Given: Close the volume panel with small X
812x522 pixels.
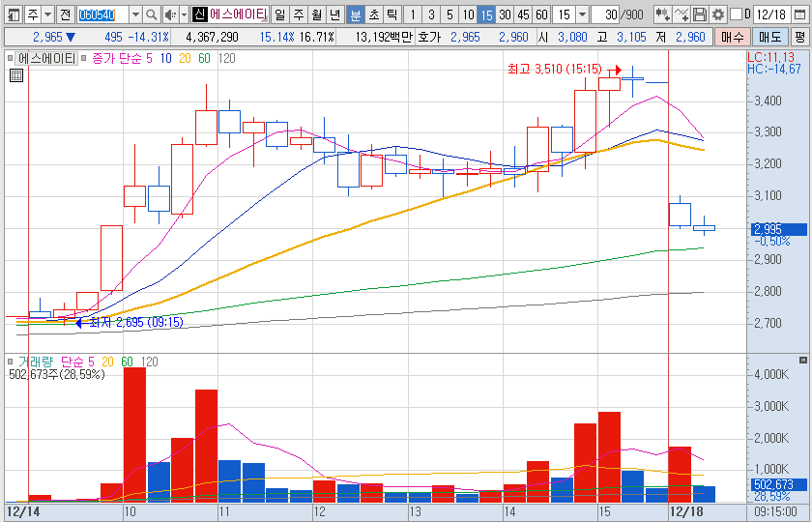Looking at the screenshot, I should (x=803, y=360).
